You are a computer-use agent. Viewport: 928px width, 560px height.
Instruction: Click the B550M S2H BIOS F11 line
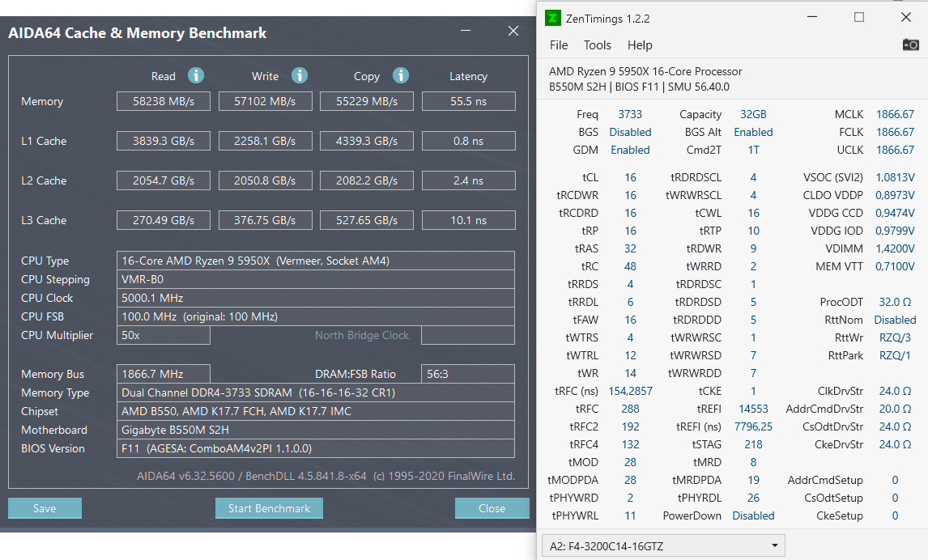[x=639, y=87]
